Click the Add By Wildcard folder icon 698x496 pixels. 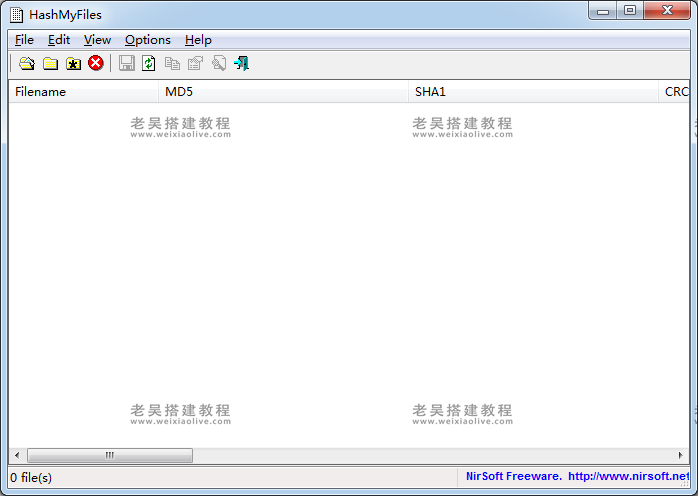point(73,64)
